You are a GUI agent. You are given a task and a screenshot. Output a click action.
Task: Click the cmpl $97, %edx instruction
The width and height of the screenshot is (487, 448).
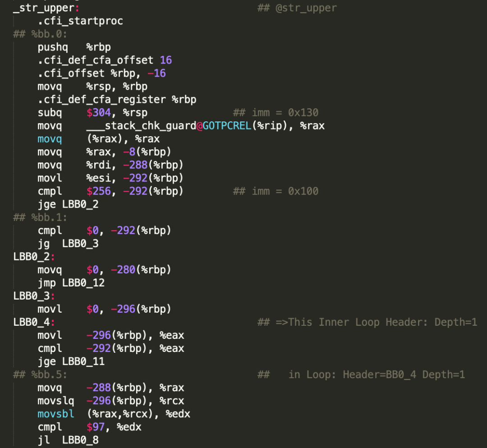(x=89, y=427)
